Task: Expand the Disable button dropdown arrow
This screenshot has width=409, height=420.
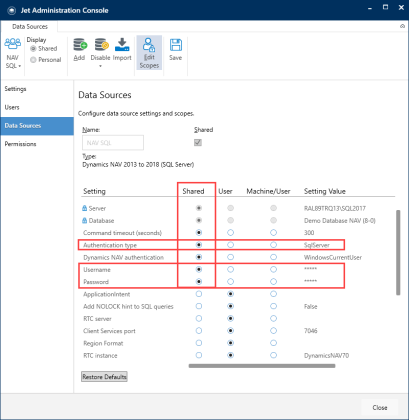Action: (100, 66)
